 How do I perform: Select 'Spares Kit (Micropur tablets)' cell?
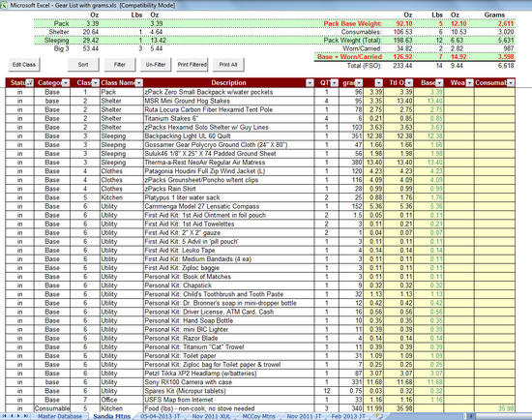pos(228,391)
